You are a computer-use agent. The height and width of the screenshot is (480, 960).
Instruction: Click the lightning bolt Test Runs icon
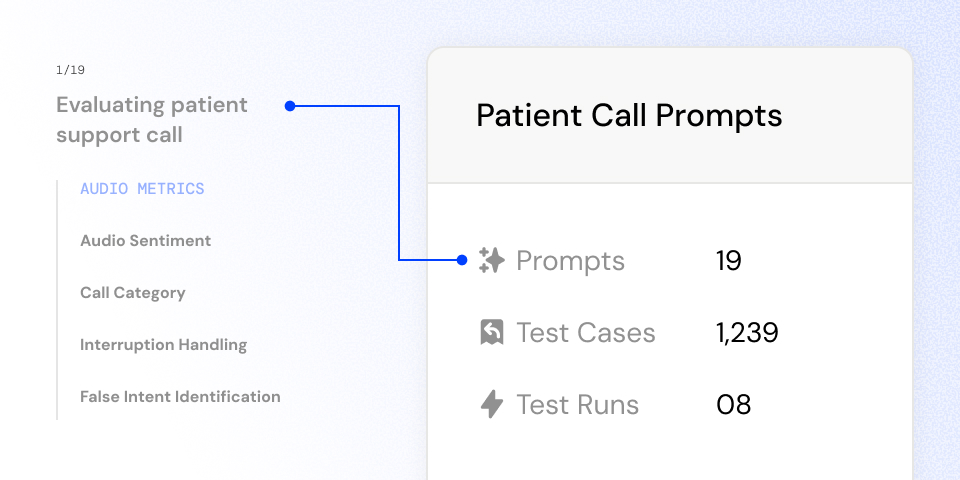pos(491,405)
